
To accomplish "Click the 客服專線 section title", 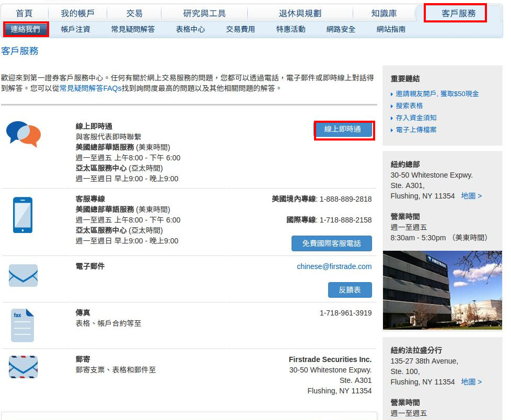I will click(x=90, y=199).
